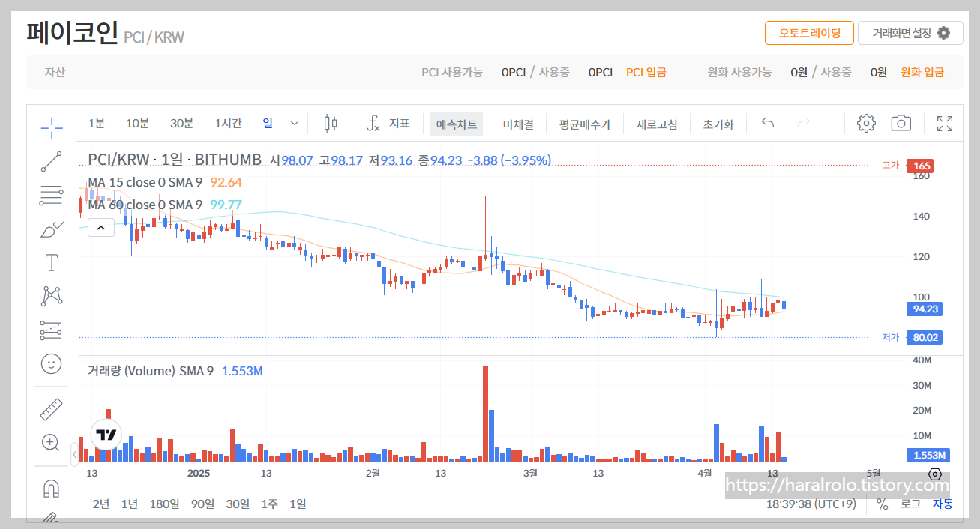Set date range to 1일
Viewport: 980px width, 529px height.
click(298, 504)
